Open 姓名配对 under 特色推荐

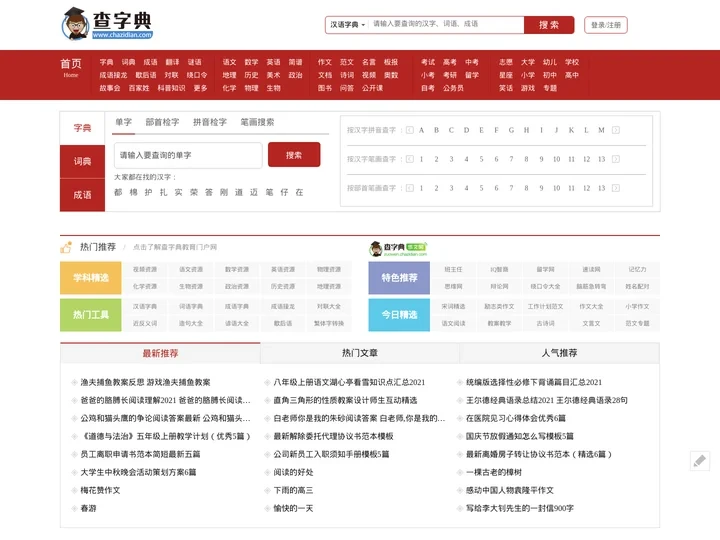[x=637, y=287]
